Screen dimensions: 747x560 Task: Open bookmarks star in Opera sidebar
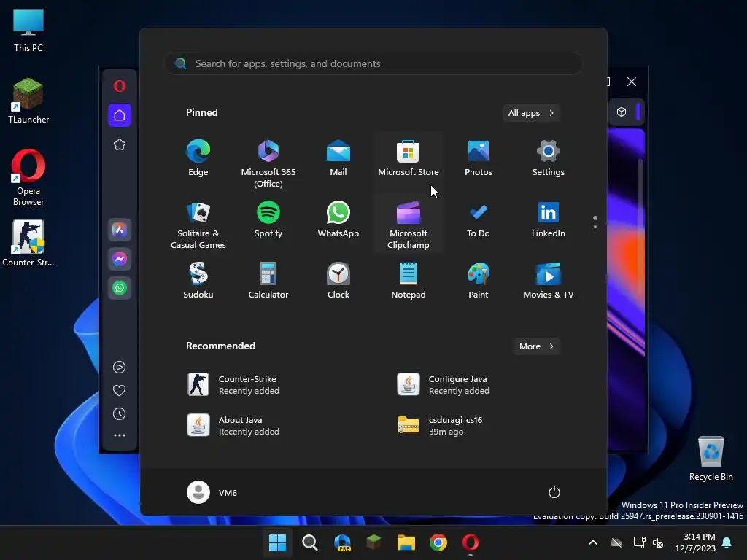(120, 144)
